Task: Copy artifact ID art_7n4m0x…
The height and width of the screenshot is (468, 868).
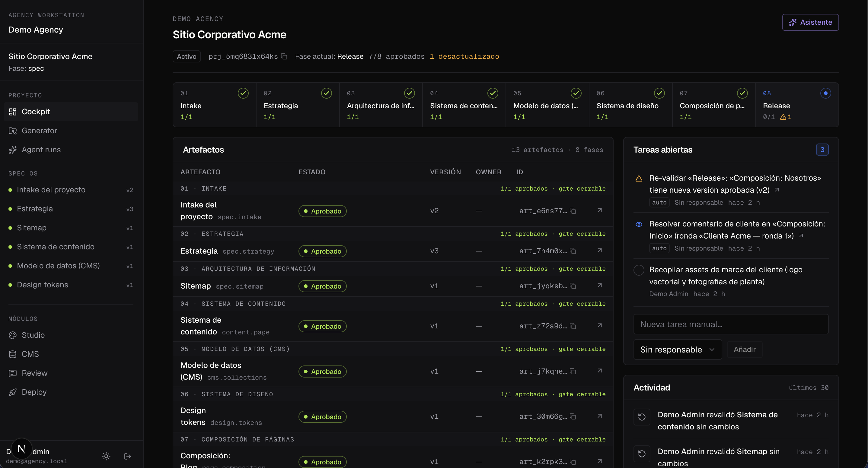Action: pyautogui.click(x=573, y=251)
